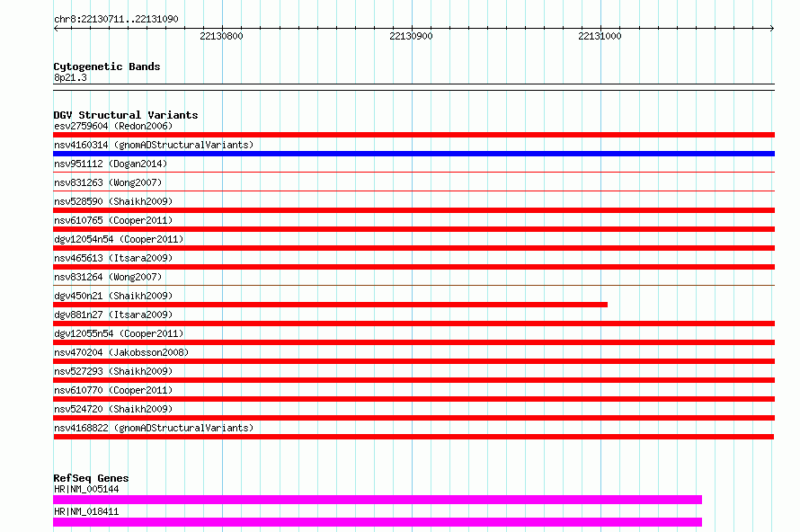
Task: Open variant esv2759604 (Redon2006) label
Action: coord(113,126)
